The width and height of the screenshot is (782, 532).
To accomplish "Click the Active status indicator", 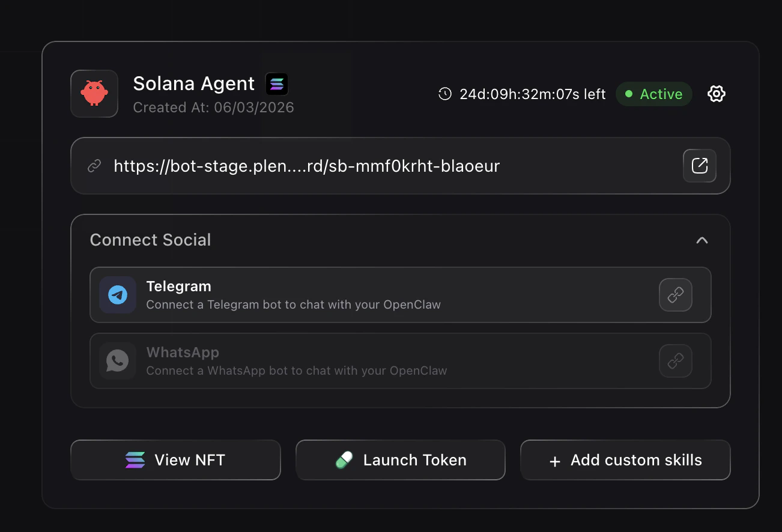I will point(653,94).
